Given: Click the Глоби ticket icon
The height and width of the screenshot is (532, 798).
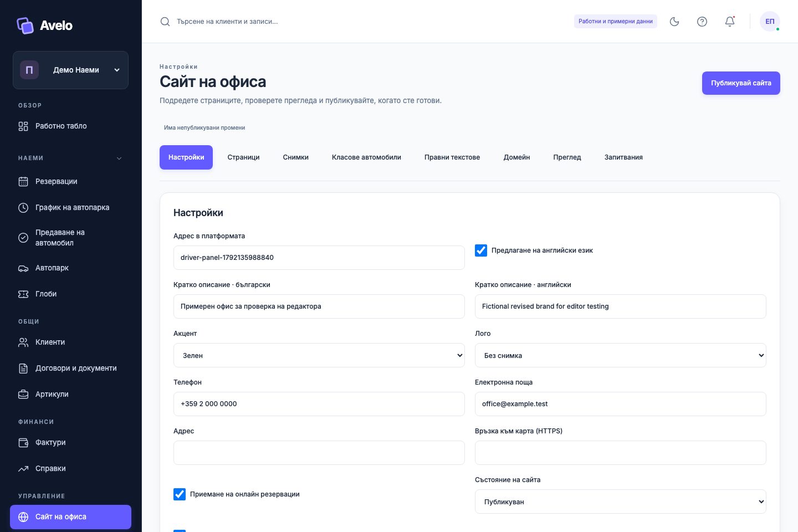Looking at the screenshot, I should pos(23,294).
